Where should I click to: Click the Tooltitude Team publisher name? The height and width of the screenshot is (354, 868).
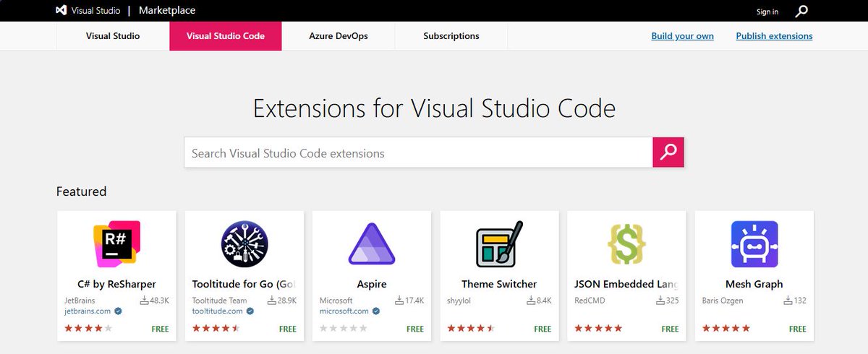click(x=219, y=301)
